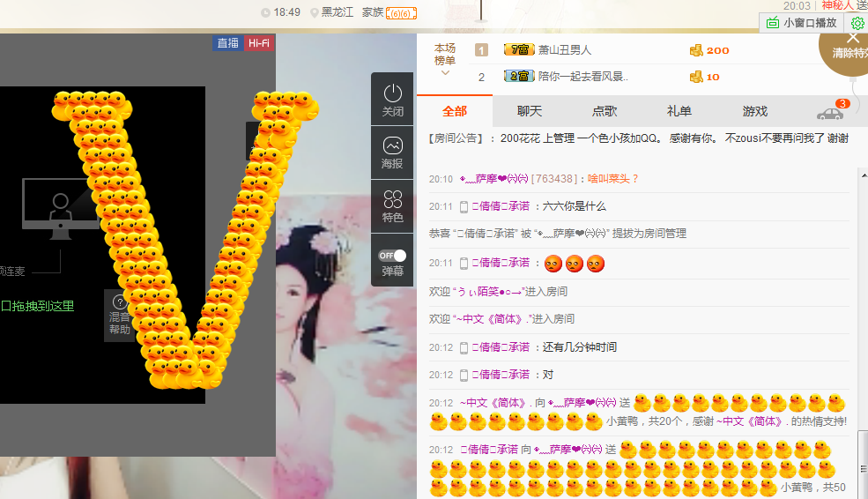This screenshot has width=868, height=499.
Task: Click the Hi-Fi badge
Action: (x=258, y=43)
